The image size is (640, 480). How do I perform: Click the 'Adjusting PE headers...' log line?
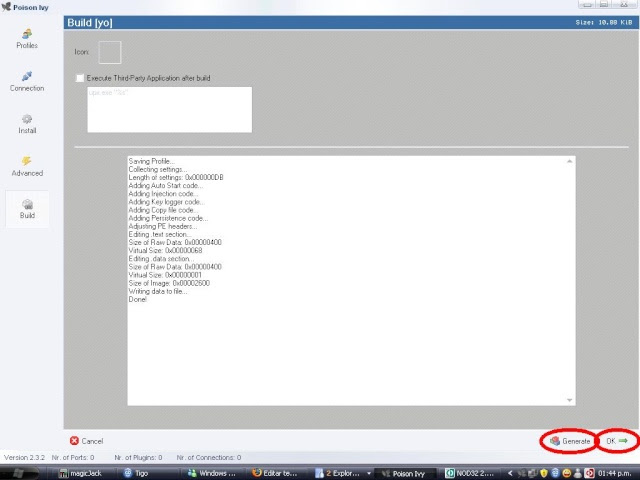click(163, 226)
